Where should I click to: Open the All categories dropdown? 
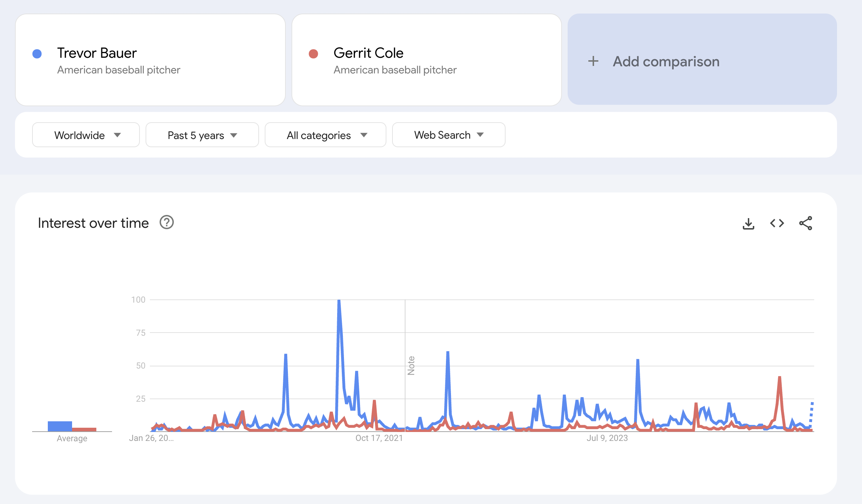pos(325,135)
